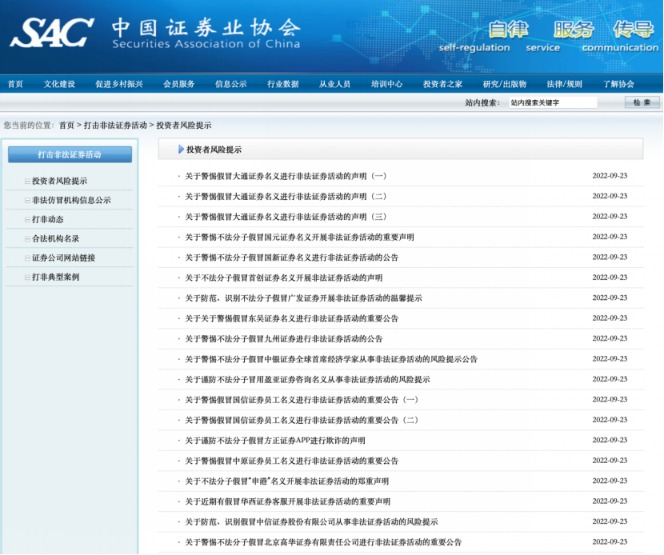Screen dimensions: 664x555
Task: Open the 大通证券 声明（一）notice
Action: click(285, 176)
